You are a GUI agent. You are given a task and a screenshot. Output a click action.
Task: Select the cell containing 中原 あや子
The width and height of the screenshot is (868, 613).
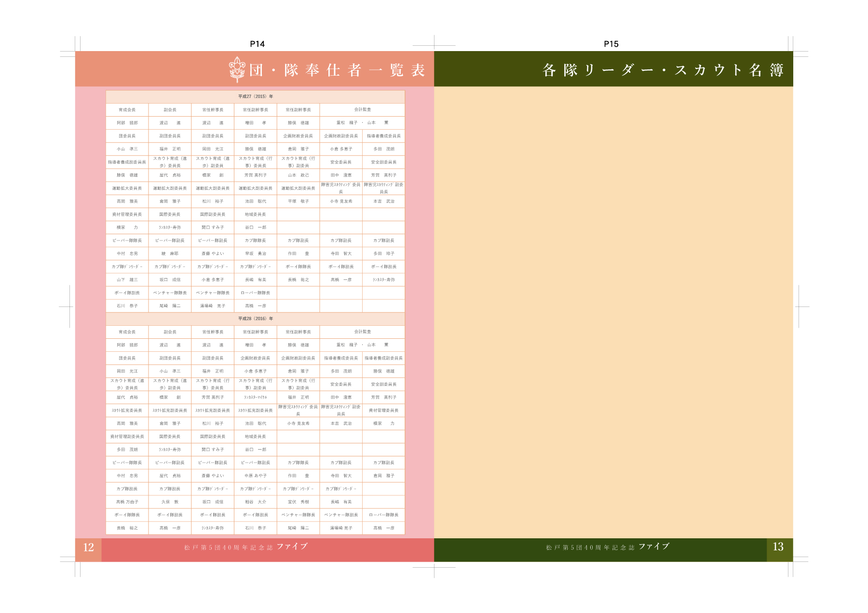tap(255, 476)
